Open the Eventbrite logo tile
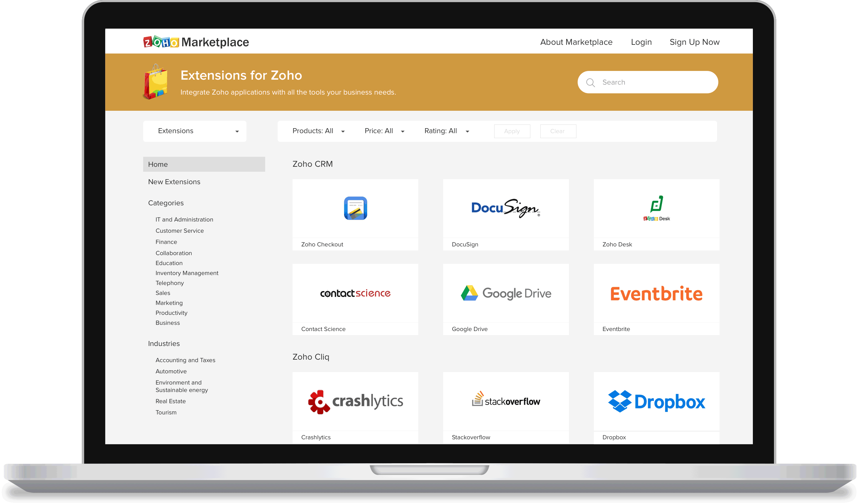This screenshot has height=504, width=859. 656,293
